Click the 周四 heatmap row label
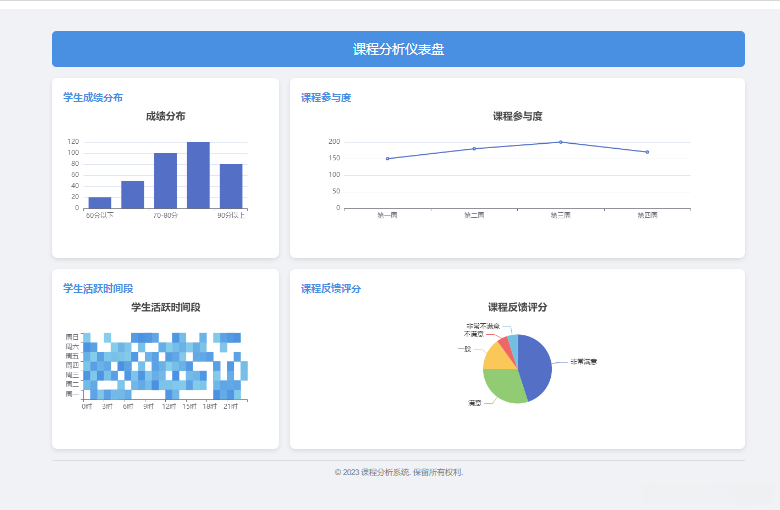The width and height of the screenshot is (780, 510). 72,366
